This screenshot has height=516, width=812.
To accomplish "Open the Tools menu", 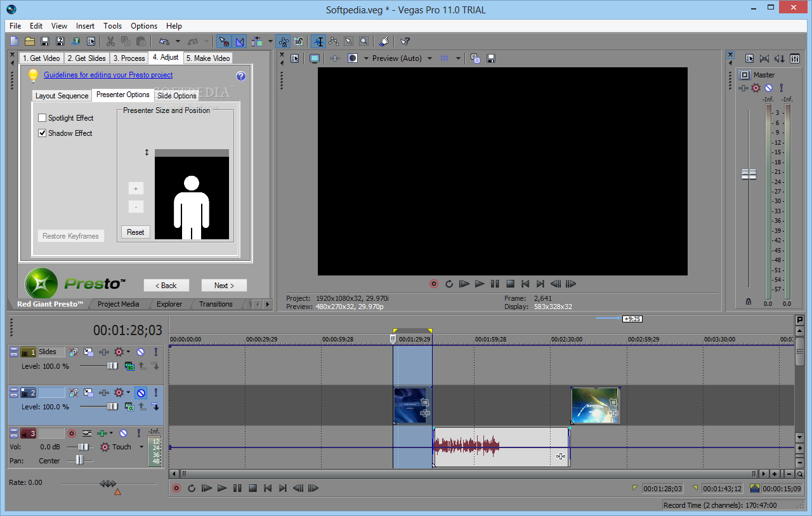I will tap(113, 26).
